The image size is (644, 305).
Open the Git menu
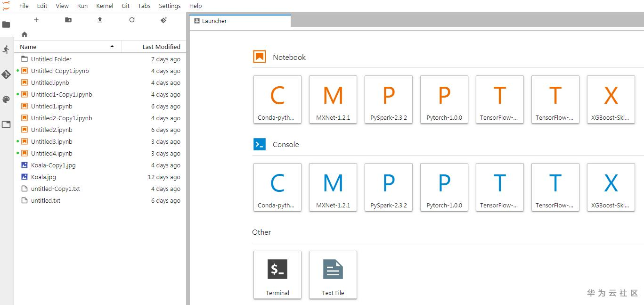tap(126, 6)
